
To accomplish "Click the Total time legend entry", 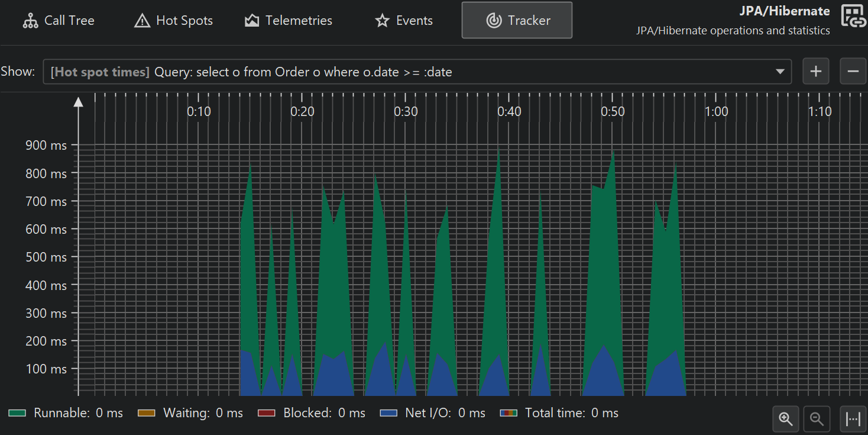I will click(x=559, y=413).
